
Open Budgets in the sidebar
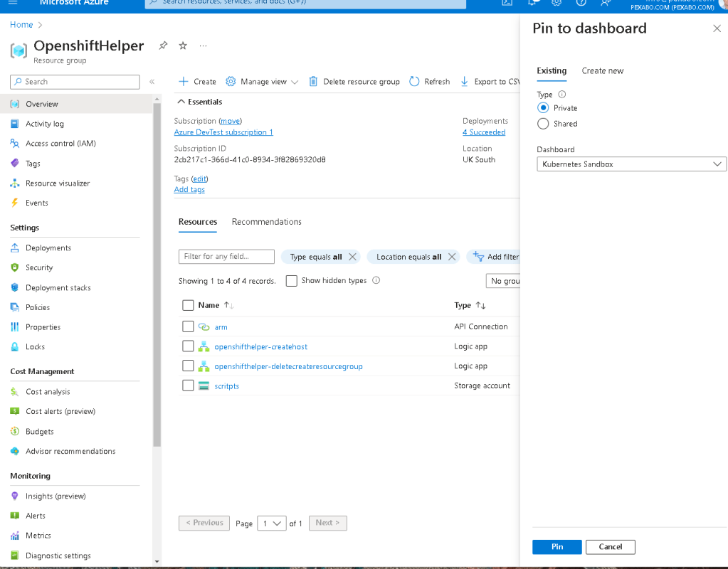pyautogui.click(x=39, y=432)
